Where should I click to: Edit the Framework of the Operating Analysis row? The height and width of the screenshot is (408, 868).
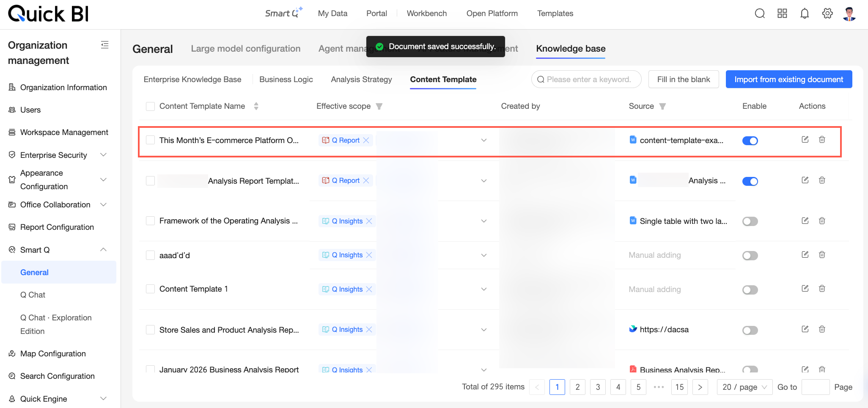coord(805,221)
